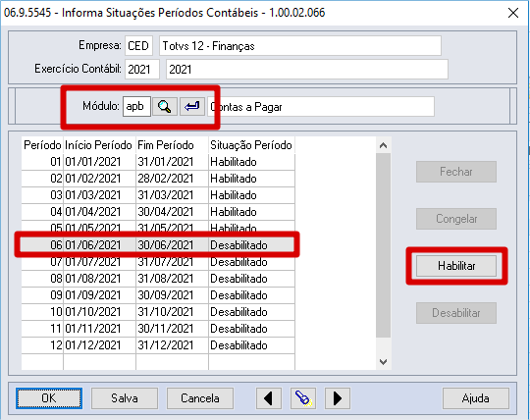Click the enter-arrow confirm icon beside Módulo
The height and width of the screenshot is (420, 530).
[x=192, y=106]
